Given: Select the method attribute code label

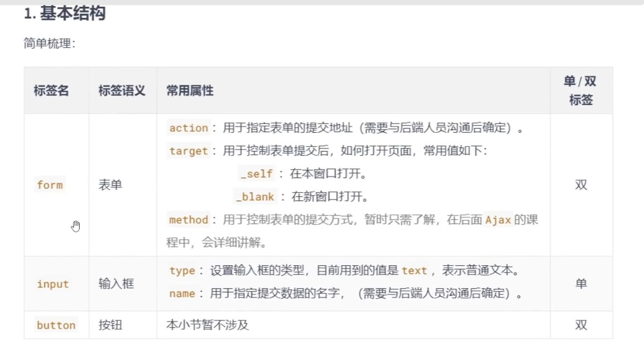Looking at the screenshot, I should (189, 220).
